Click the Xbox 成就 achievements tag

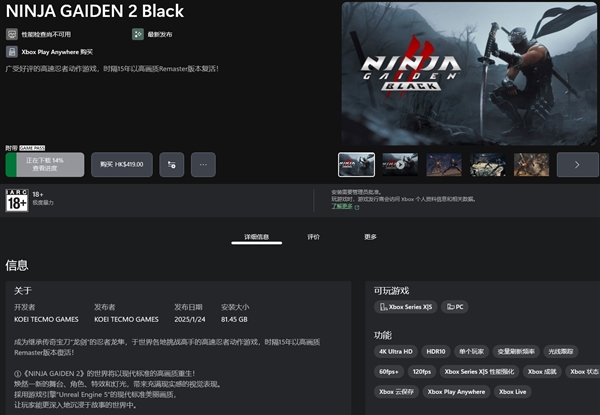point(542,371)
